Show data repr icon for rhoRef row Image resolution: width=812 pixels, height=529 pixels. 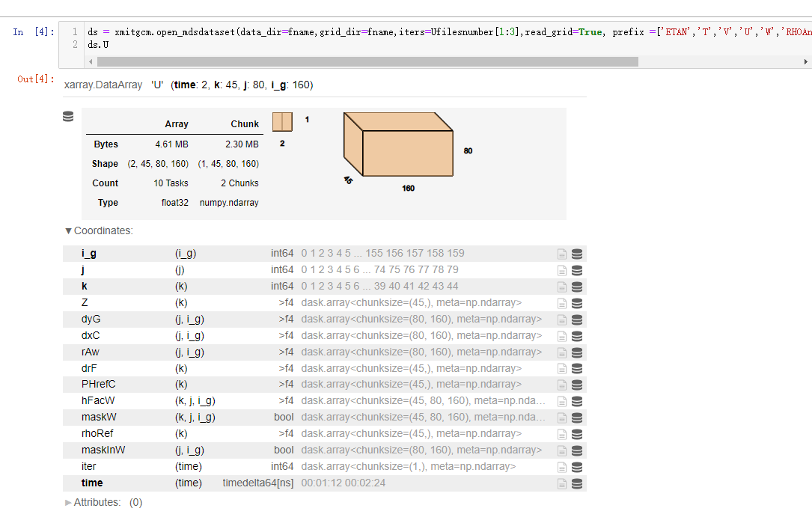577,434
